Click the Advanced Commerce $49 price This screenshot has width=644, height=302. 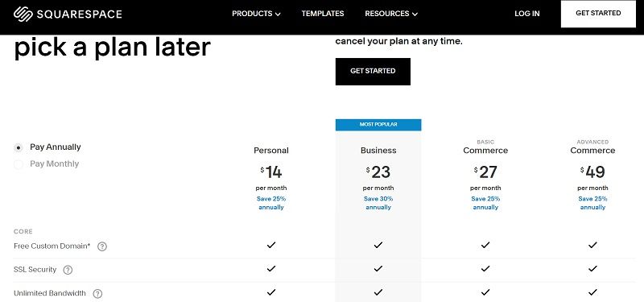(x=592, y=172)
